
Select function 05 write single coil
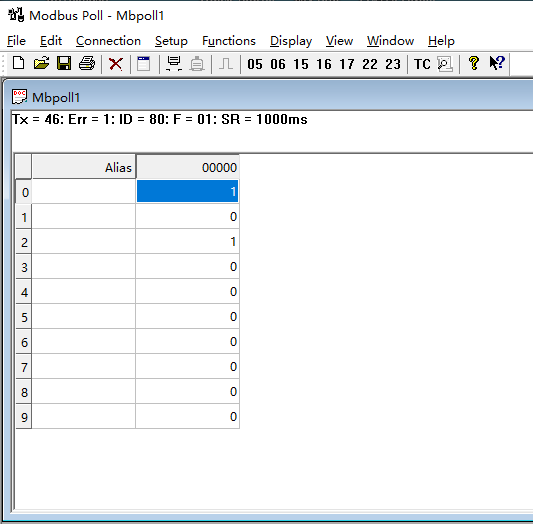pyautogui.click(x=255, y=64)
